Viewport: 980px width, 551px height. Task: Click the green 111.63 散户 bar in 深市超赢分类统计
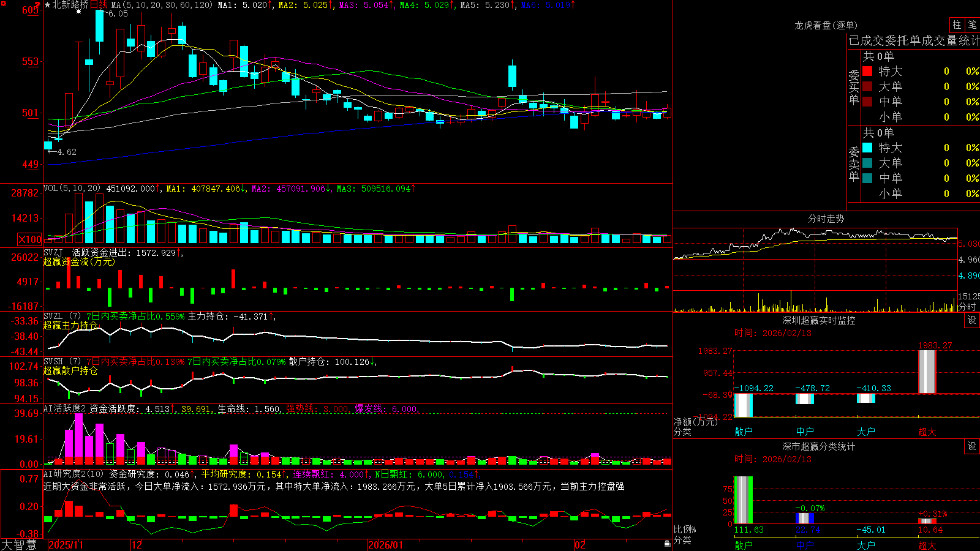(x=744, y=500)
